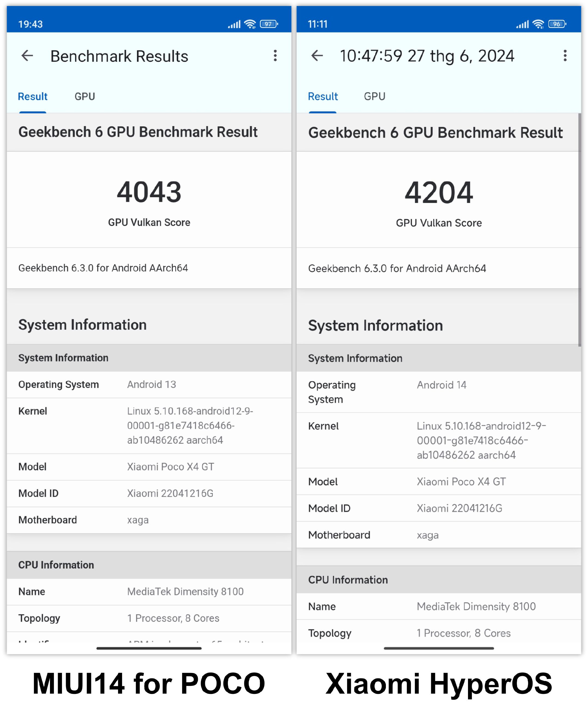Image resolution: width=588 pixels, height=710 pixels.
Task: Tap Kernel value on Android 13 screen
Action: pos(190,426)
